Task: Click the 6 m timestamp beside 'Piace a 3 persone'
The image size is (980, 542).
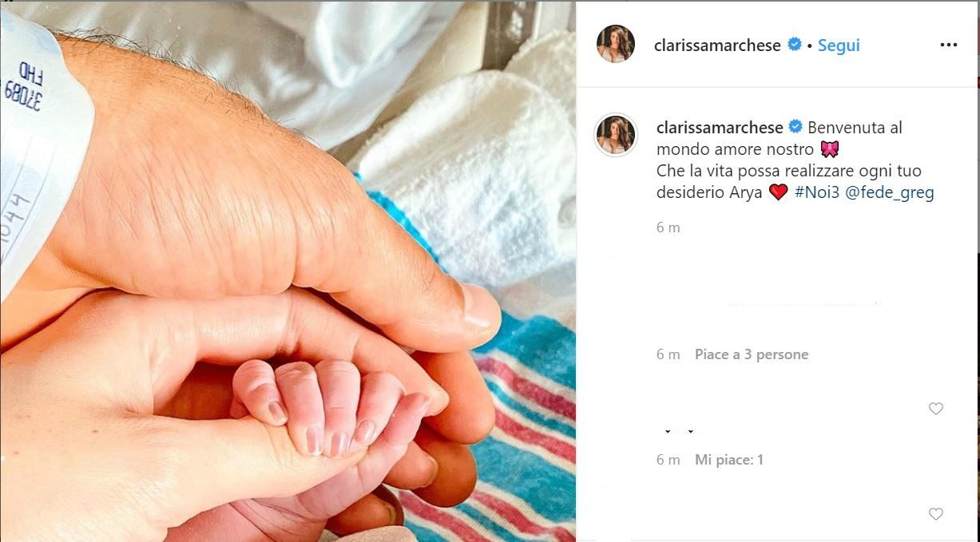Action: click(x=669, y=354)
